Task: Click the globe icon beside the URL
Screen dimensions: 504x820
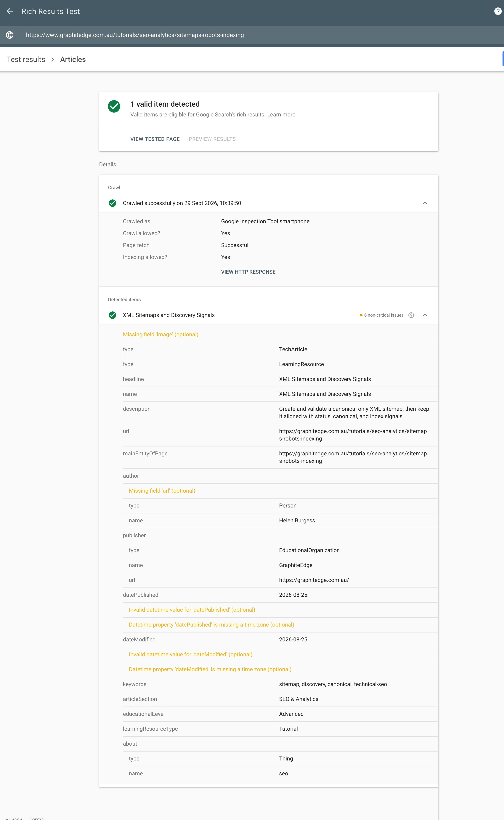Action: tap(10, 35)
